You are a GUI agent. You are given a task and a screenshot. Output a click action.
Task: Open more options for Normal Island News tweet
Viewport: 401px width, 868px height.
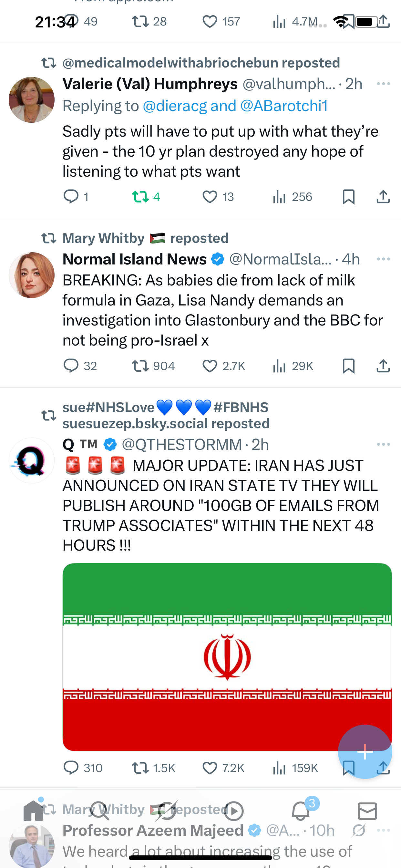coord(384,259)
